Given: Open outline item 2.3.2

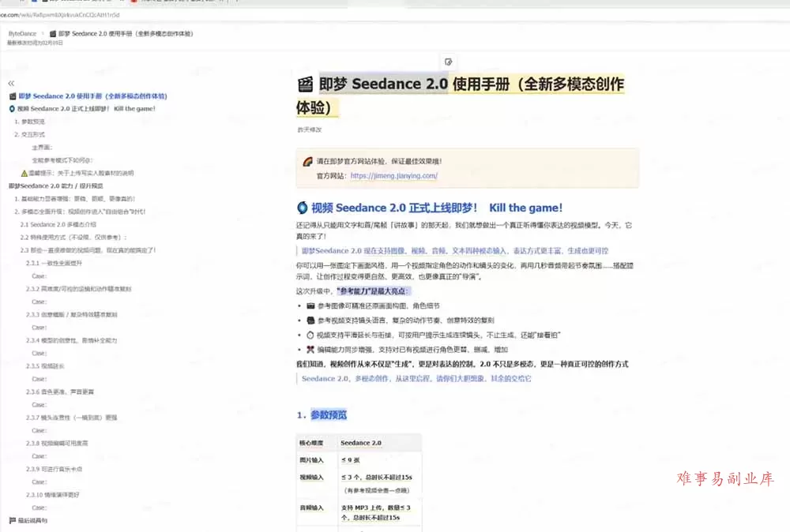Looking at the screenshot, I should click(78, 289).
